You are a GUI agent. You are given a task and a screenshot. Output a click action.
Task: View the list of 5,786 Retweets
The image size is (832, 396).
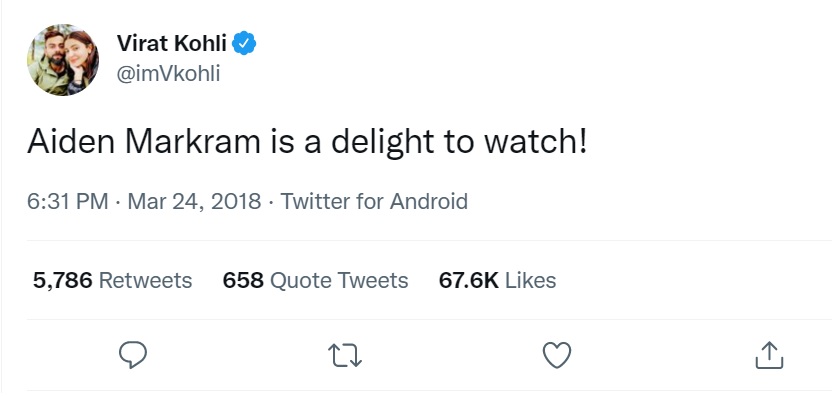click(112, 280)
